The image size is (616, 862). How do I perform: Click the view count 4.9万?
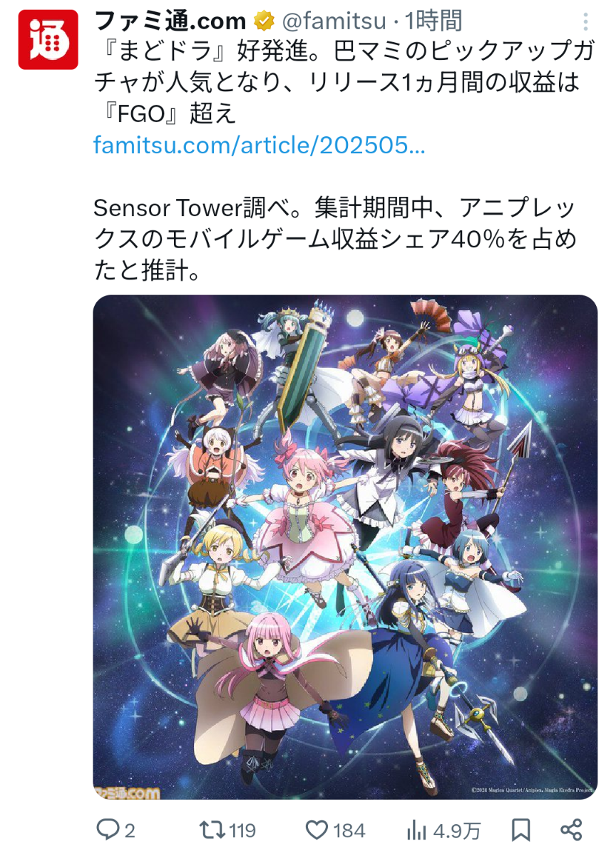coord(457,831)
